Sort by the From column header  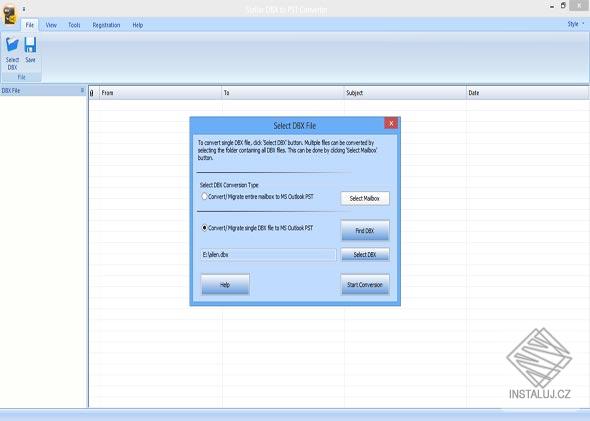click(x=161, y=93)
